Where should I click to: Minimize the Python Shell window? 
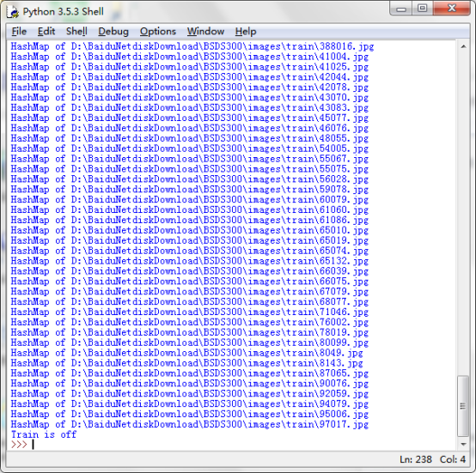click(401, 9)
